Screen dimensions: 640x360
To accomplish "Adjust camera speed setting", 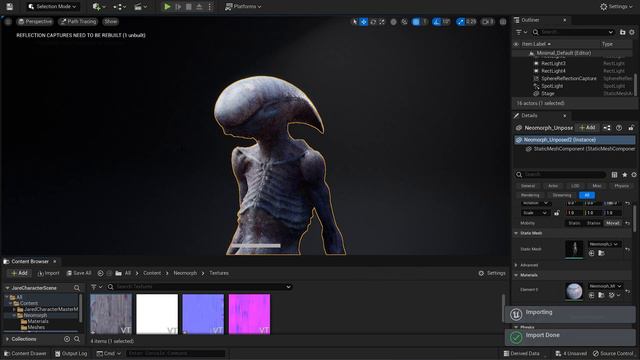I will pos(488,22).
